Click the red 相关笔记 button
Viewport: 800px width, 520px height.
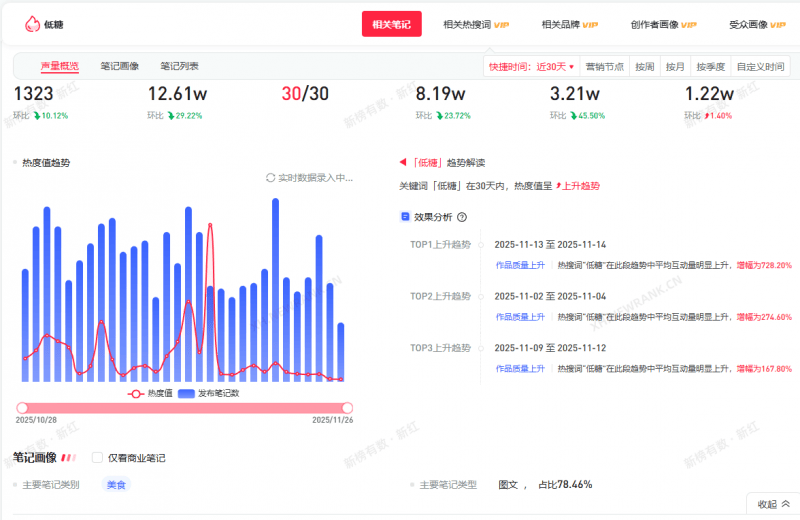[391, 25]
